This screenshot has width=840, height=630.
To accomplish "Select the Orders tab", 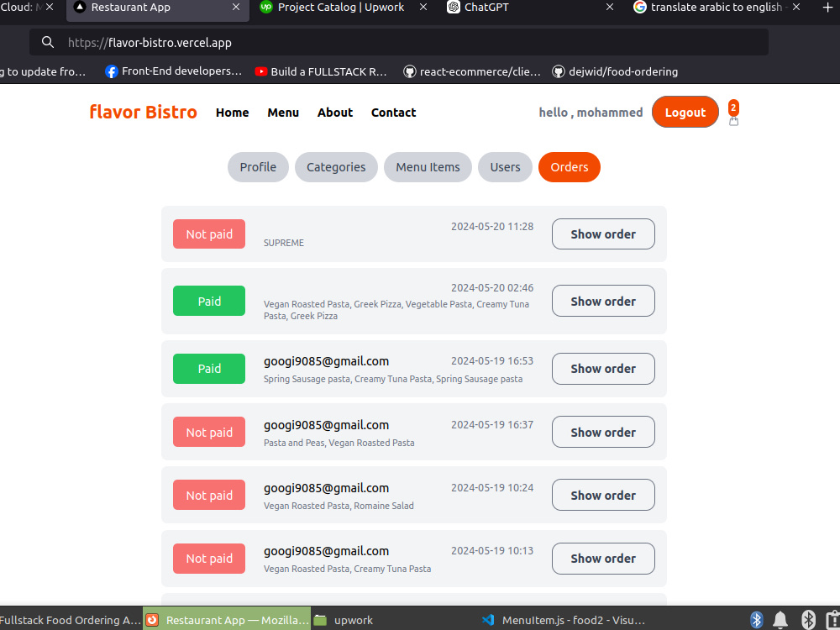I will (x=569, y=167).
